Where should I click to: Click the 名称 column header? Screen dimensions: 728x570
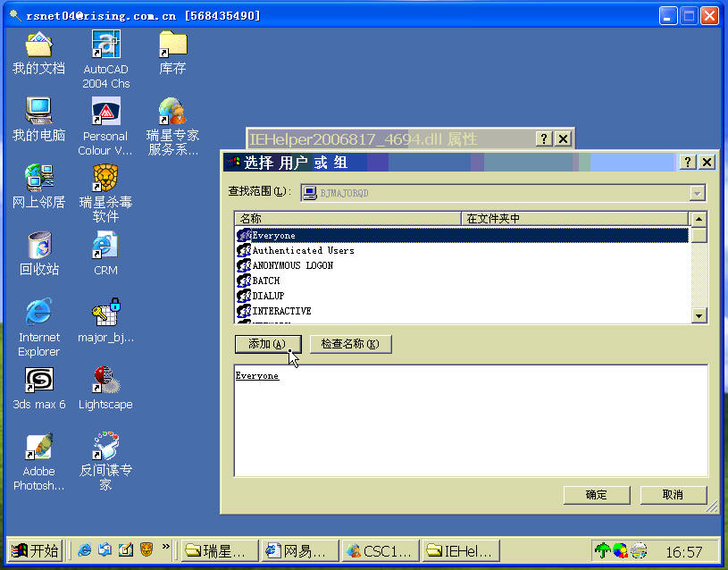pos(347,219)
